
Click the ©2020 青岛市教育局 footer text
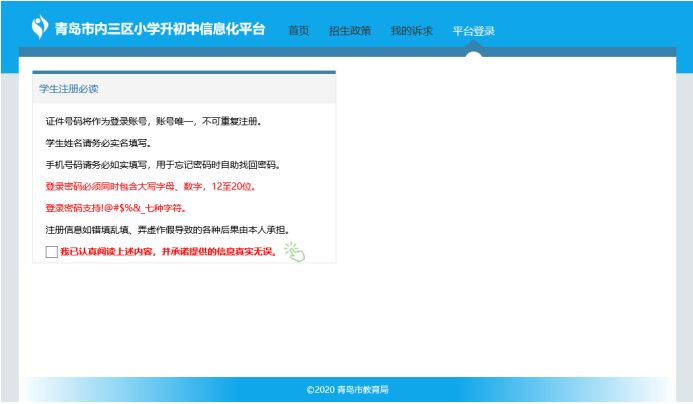[x=347, y=389]
